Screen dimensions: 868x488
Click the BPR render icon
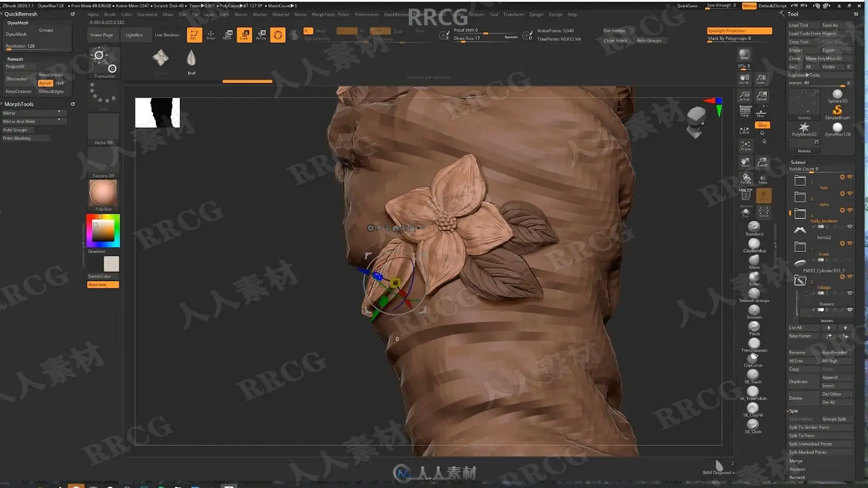point(744,55)
